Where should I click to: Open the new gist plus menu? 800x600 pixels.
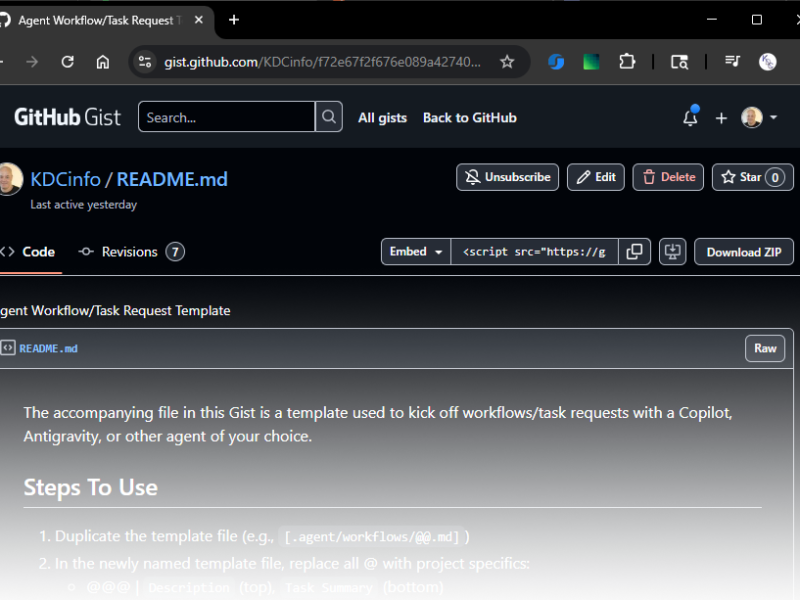[x=721, y=117]
